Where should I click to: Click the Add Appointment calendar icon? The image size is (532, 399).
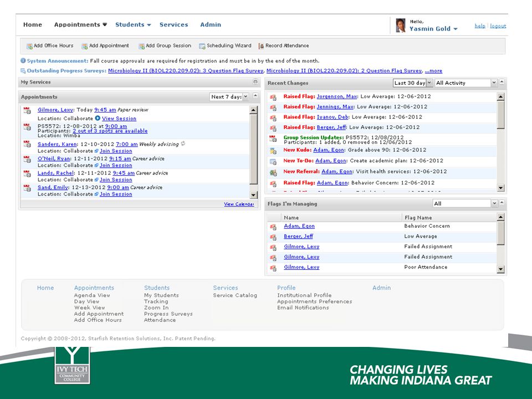coord(84,46)
